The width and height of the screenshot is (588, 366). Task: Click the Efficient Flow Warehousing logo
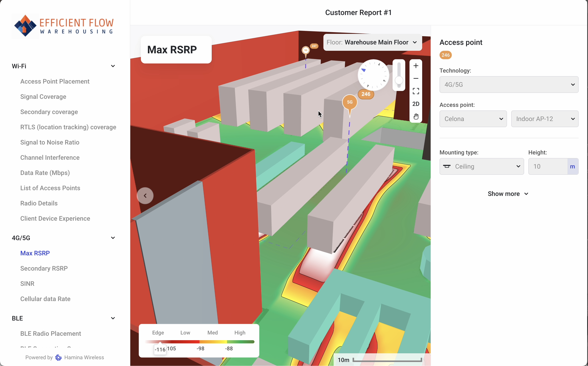[x=64, y=26]
